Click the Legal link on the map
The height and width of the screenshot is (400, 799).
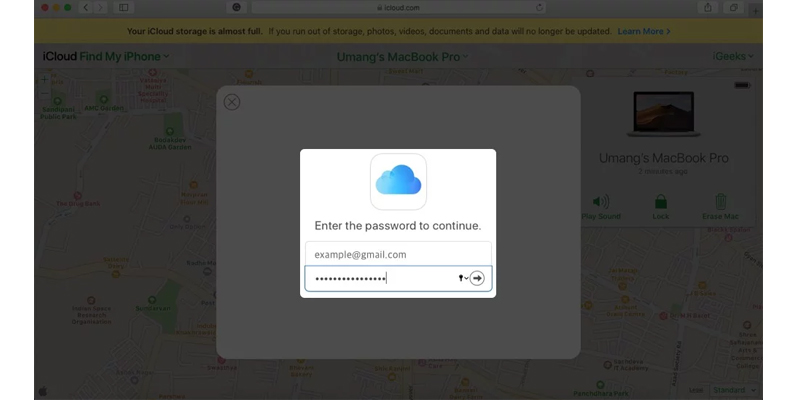(x=696, y=390)
